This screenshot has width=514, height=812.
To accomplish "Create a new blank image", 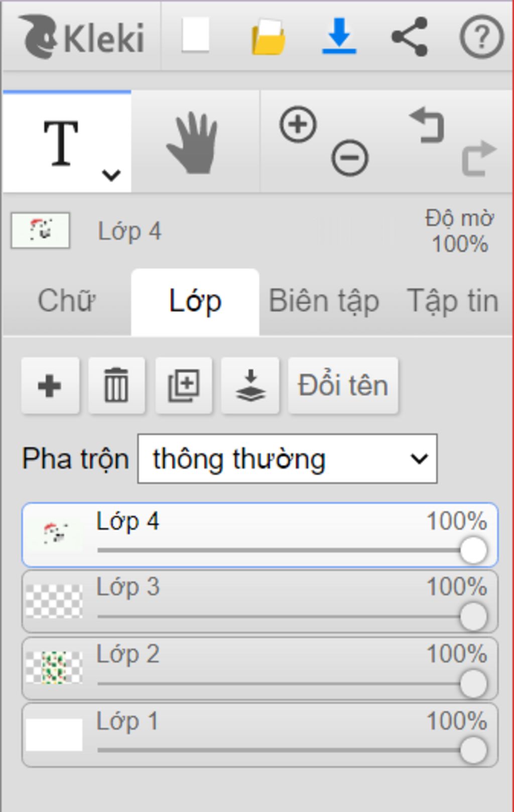I will 195,35.
